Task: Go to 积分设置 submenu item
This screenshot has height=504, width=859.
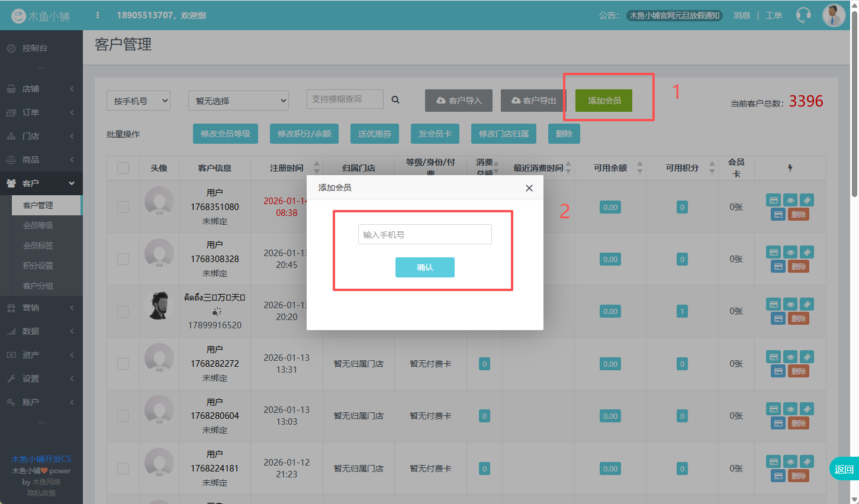Action: [x=38, y=266]
